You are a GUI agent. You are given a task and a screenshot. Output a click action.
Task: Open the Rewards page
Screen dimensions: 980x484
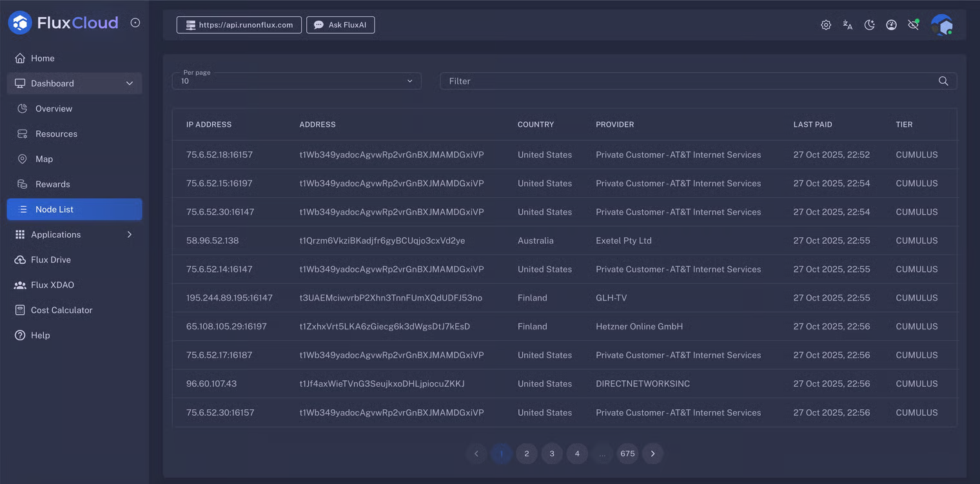[74, 184]
